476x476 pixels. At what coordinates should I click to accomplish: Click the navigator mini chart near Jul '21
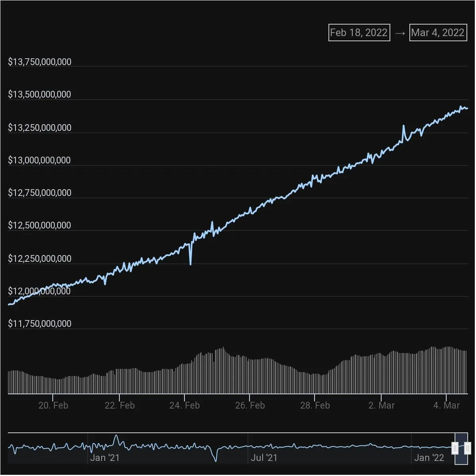coord(265,446)
